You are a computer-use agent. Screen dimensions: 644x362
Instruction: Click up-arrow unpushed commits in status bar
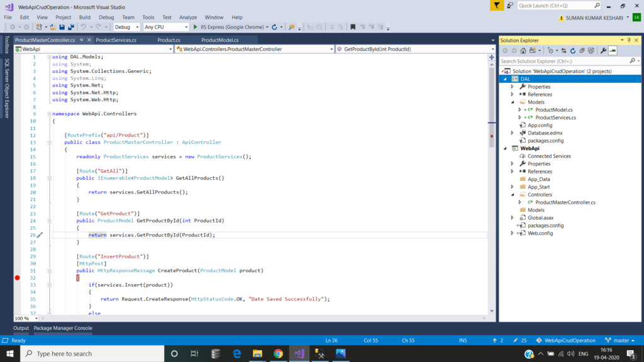(x=498, y=340)
